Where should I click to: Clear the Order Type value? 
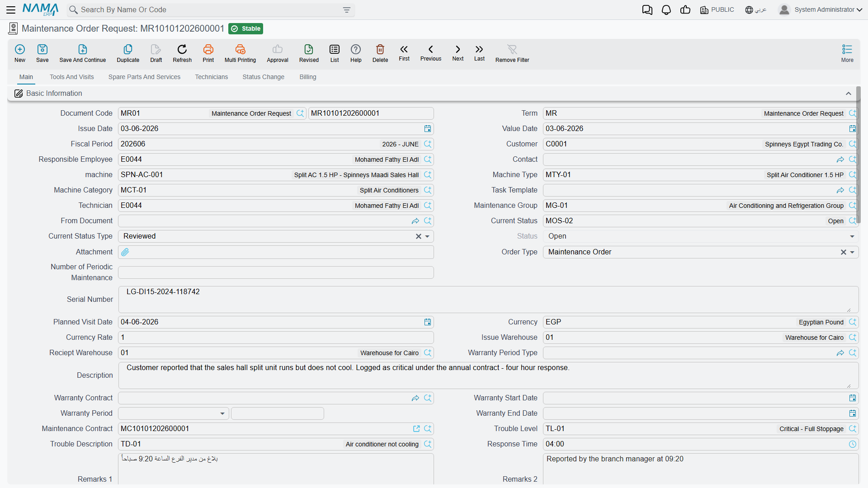pyautogui.click(x=844, y=252)
